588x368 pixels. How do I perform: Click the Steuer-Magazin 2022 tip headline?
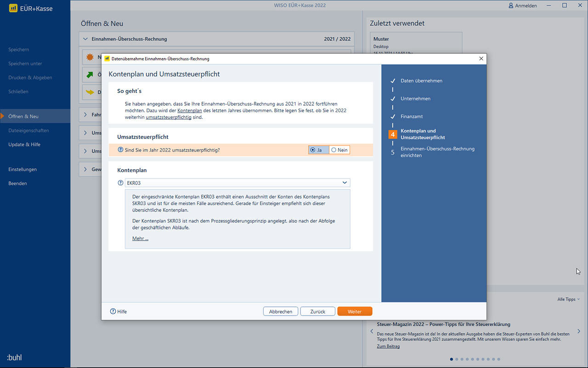(x=443, y=324)
